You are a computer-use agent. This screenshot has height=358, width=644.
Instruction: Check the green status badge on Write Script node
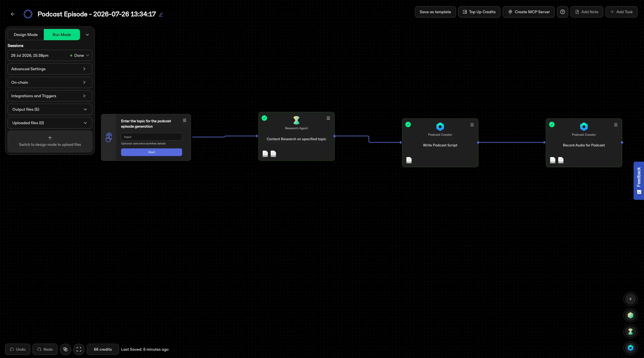[408, 124]
